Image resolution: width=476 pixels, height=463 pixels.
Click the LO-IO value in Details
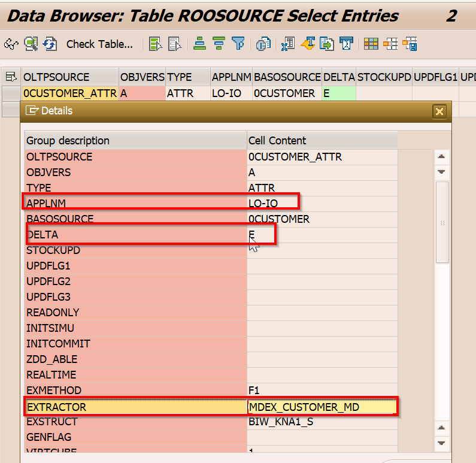322,203
